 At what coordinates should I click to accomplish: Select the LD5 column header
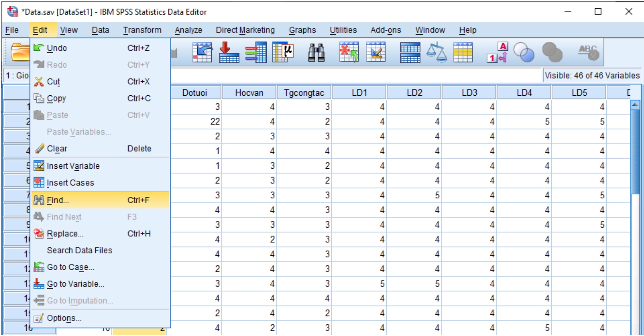(x=579, y=93)
